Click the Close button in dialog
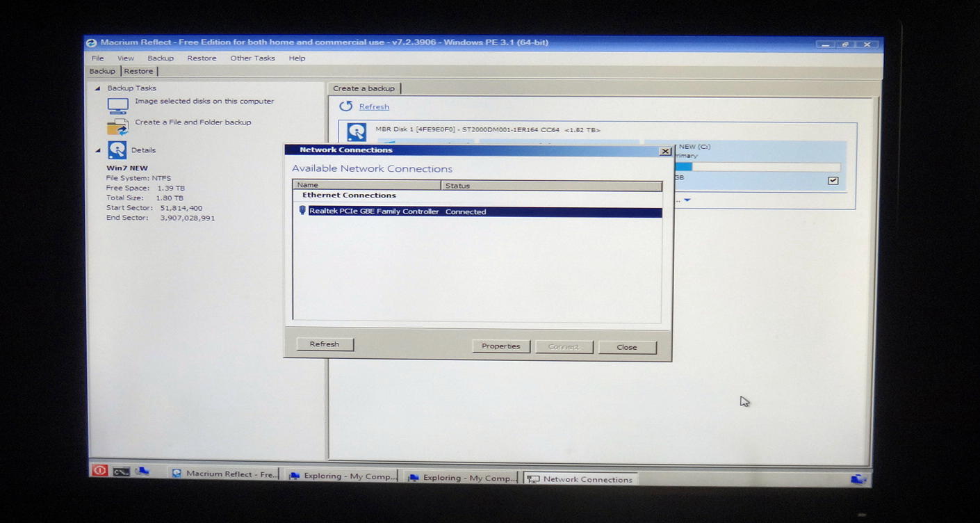Image resolution: width=980 pixels, height=523 pixels. [x=626, y=347]
